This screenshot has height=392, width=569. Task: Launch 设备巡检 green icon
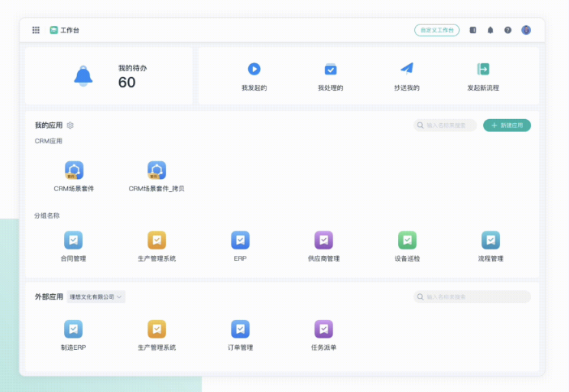tap(407, 240)
